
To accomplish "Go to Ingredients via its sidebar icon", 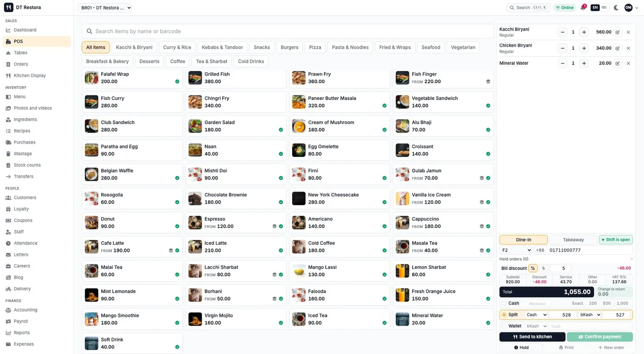I will tap(8, 120).
